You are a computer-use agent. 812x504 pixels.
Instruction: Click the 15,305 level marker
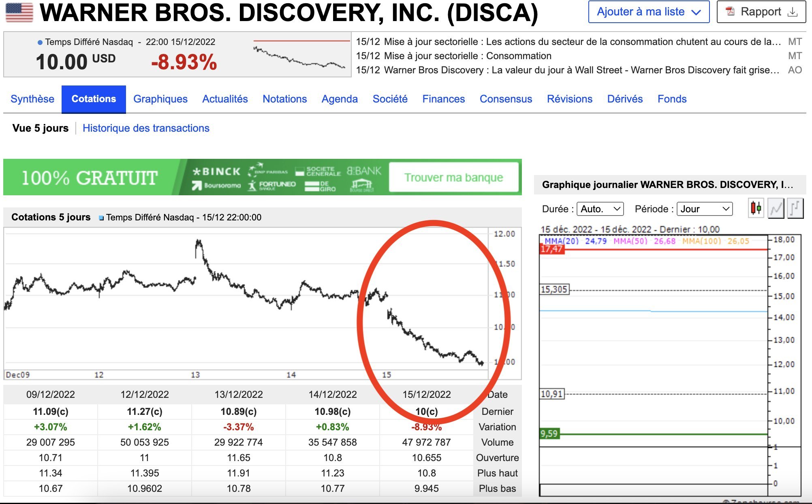click(554, 289)
